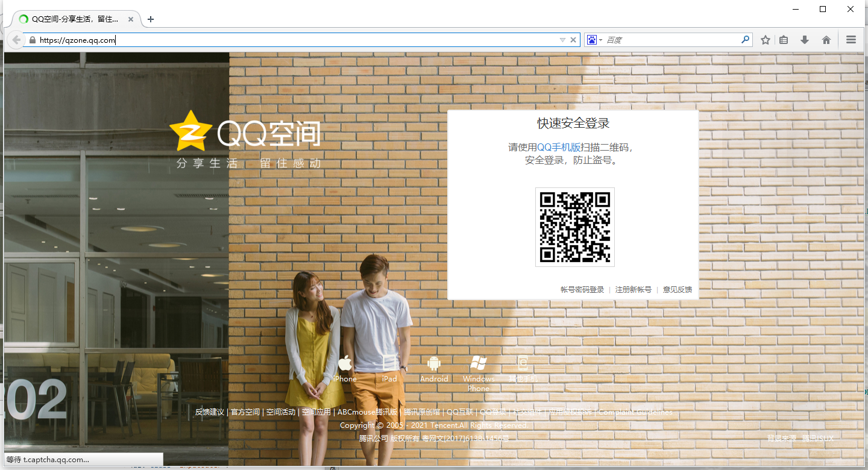This screenshot has width=868, height=470.
Task: Open downloads via the arrow icon
Action: pos(804,39)
